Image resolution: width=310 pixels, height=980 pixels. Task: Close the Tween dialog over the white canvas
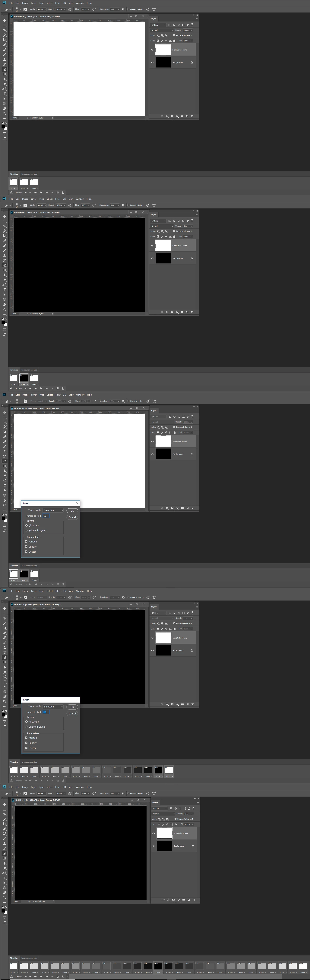click(77, 503)
